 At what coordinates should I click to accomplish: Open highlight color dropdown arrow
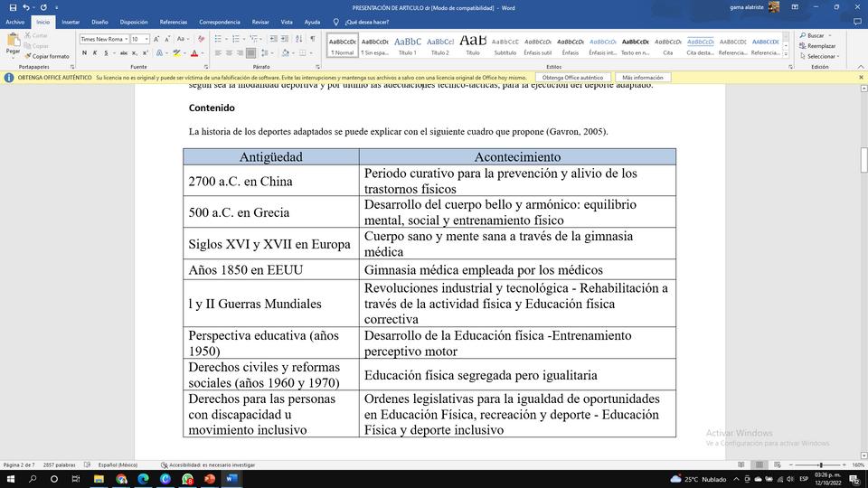click(x=184, y=53)
